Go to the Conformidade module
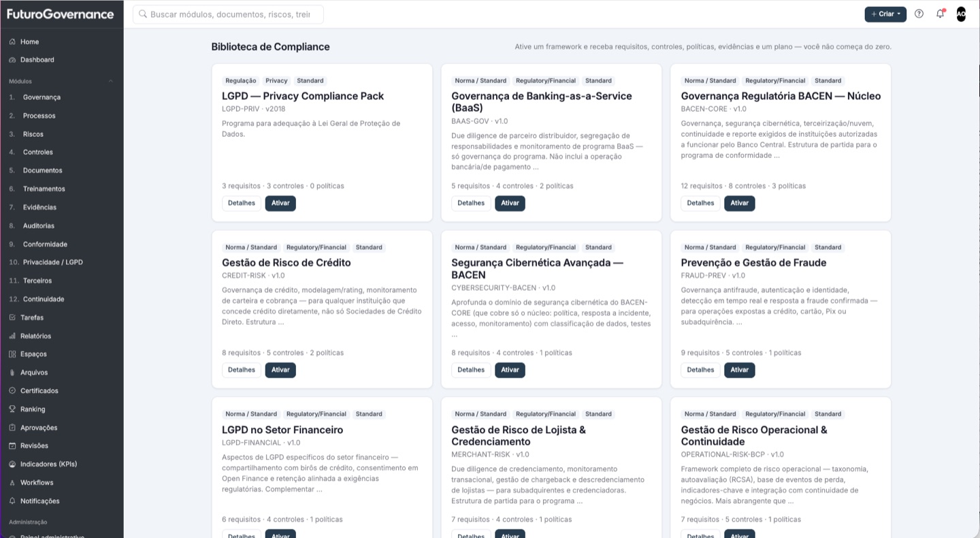980x538 pixels. [45, 244]
